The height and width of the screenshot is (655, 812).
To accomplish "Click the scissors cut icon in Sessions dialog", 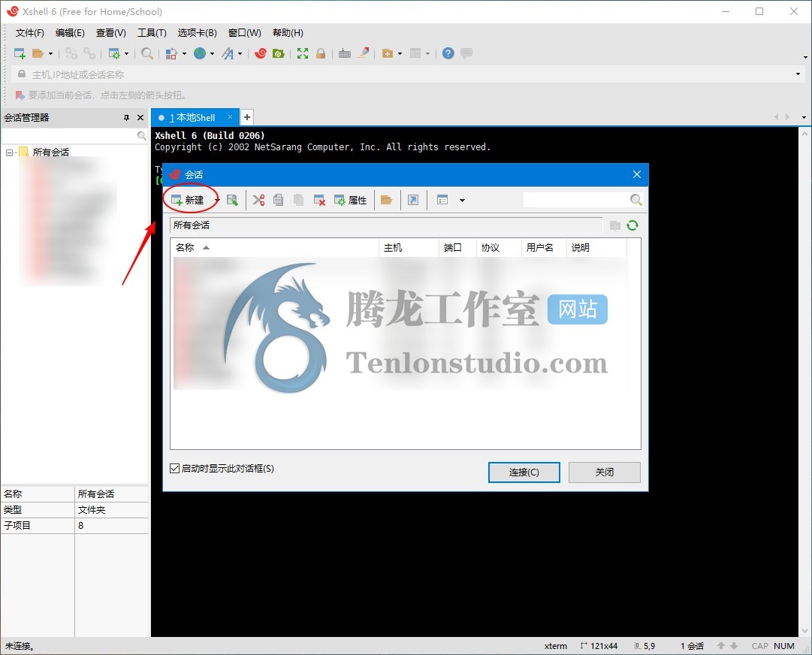I will click(x=258, y=200).
